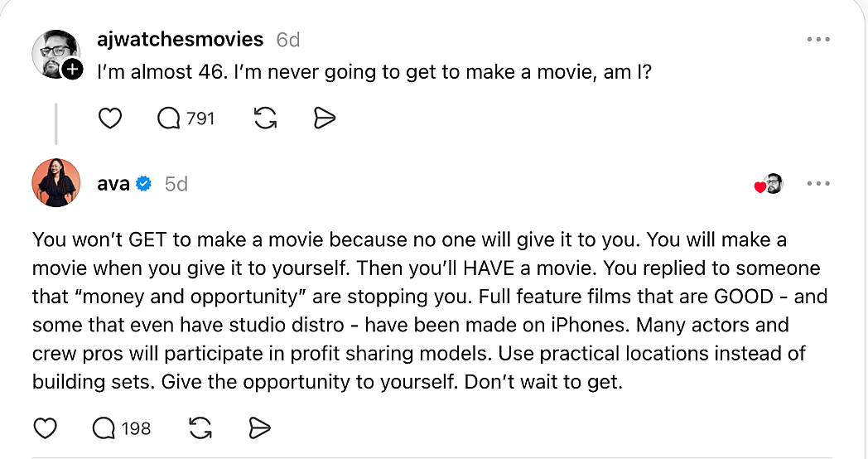The height and width of the screenshot is (459, 868).
Task: View author's liked-by avatar on ava's reply
Action: pyautogui.click(x=773, y=184)
